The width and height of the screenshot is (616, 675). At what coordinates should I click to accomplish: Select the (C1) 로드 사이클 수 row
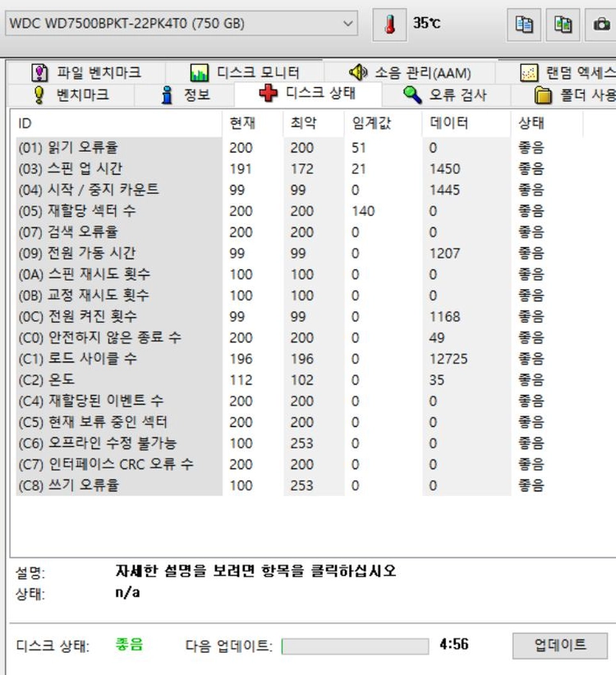click(x=299, y=359)
